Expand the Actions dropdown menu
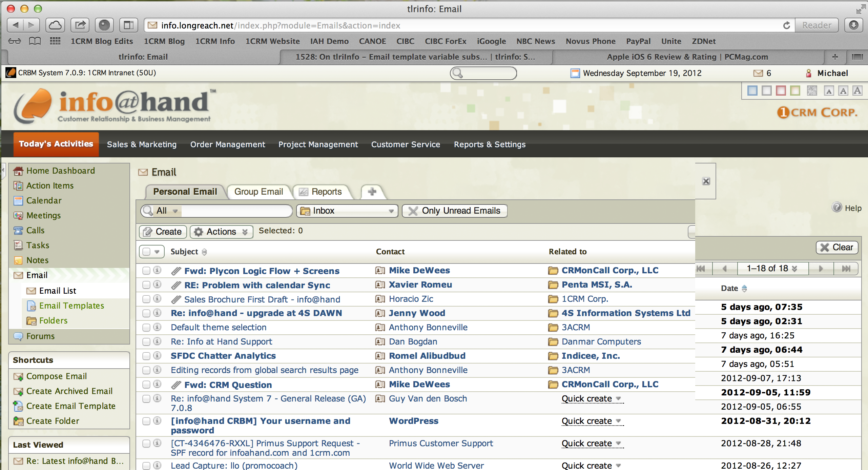The height and width of the screenshot is (470, 868). click(x=222, y=232)
